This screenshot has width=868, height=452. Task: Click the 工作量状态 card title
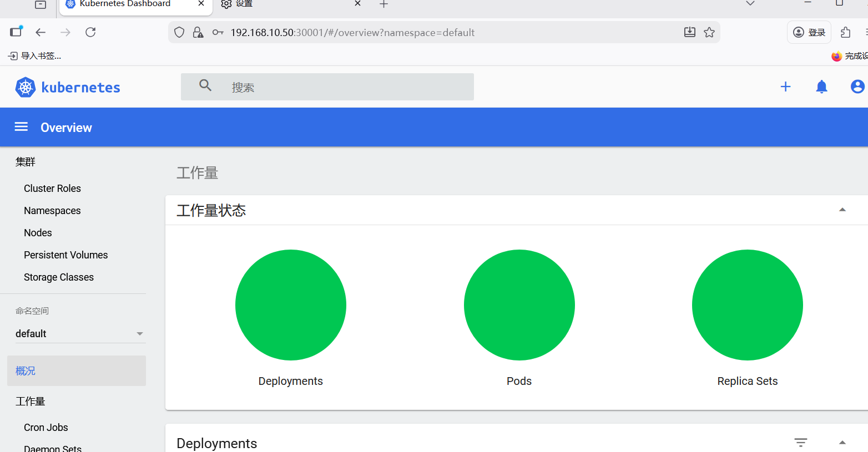(x=211, y=210)
